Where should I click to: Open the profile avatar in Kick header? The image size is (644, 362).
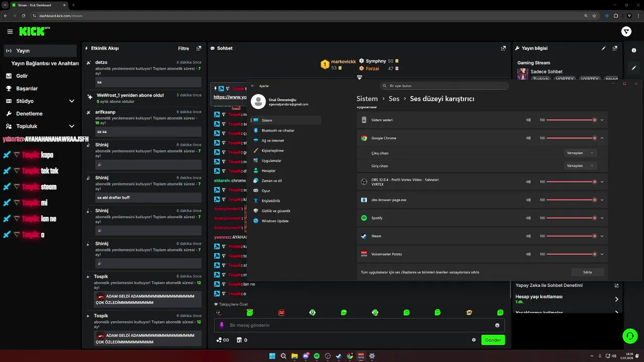click(x=626, y=32)
